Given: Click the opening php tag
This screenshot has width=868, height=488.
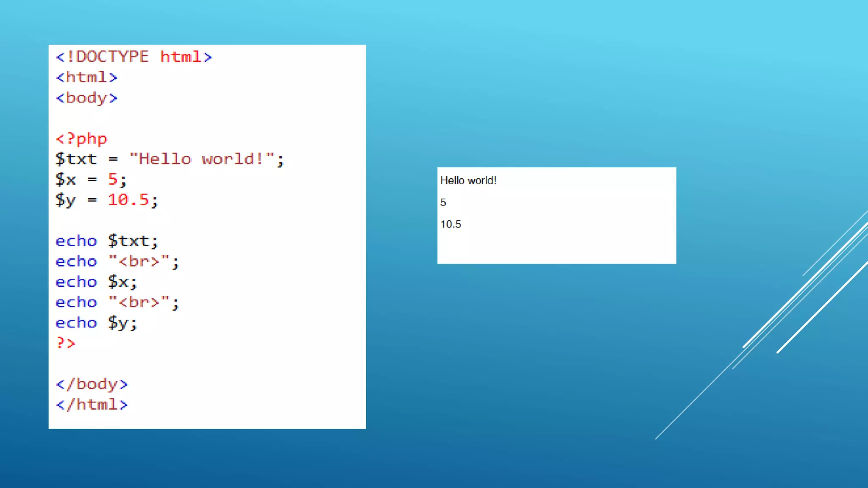Looking at the screenshot, I should click(81, 139).
